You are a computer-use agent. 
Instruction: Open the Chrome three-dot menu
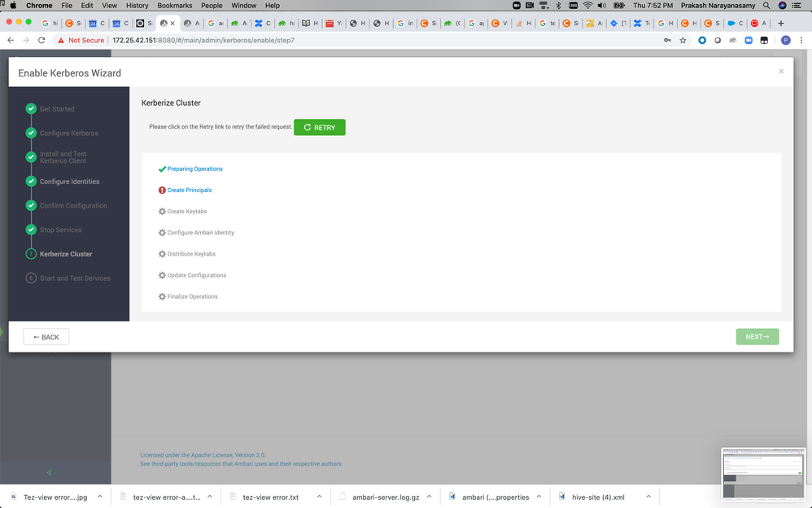(801, 40)
